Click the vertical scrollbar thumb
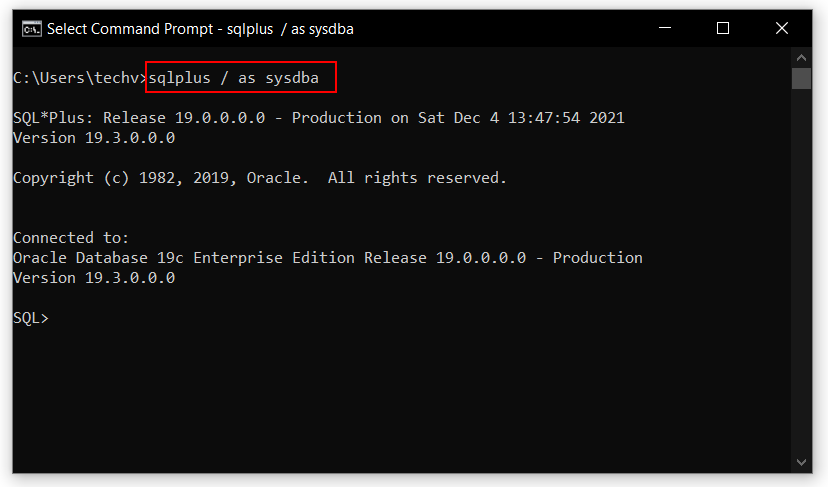Image resolution: width=828 pixels, height=487 pixels. (x=801, y=79)
